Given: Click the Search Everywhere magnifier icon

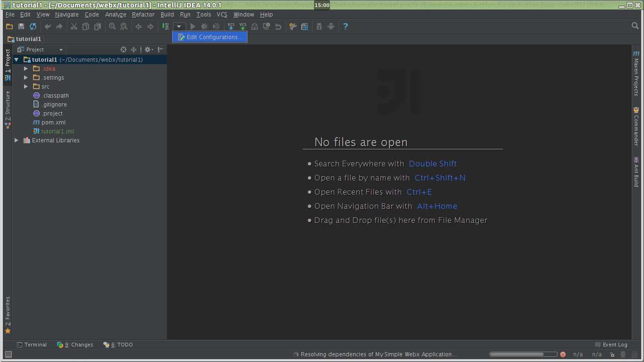Looking at the screenshot, I should (635, 26).
